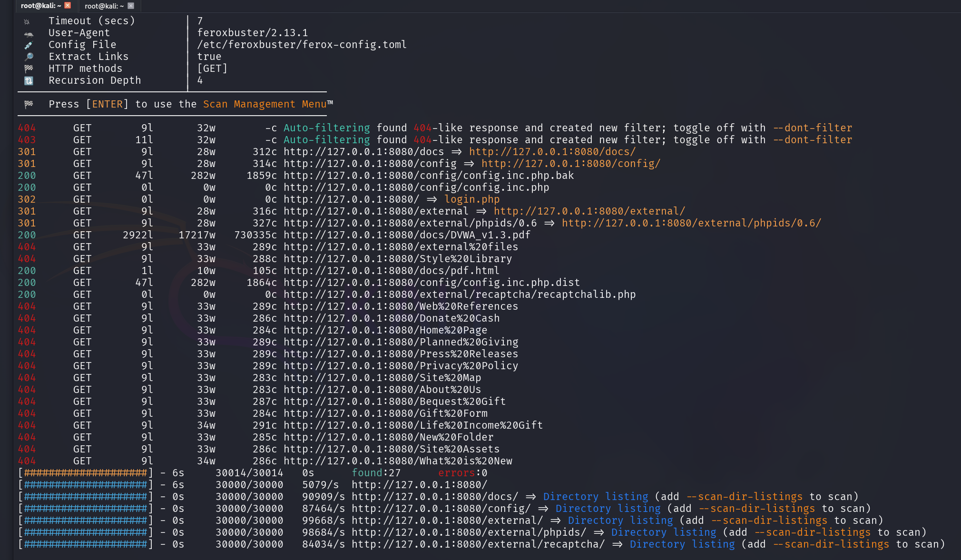961x560 pixels.
Task: Open the config.inc.php.bak URL
Action: pos(429,176)
